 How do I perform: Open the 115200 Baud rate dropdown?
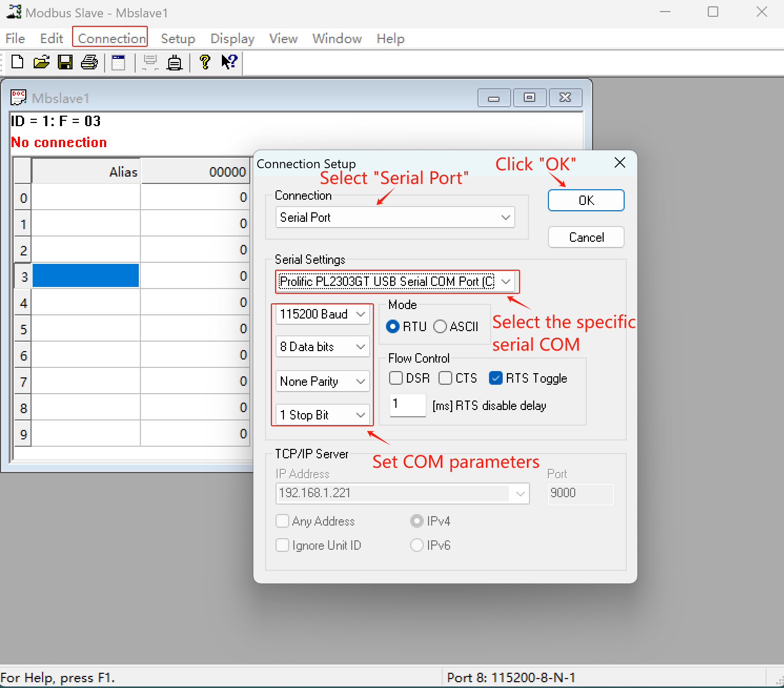[322, 314]
